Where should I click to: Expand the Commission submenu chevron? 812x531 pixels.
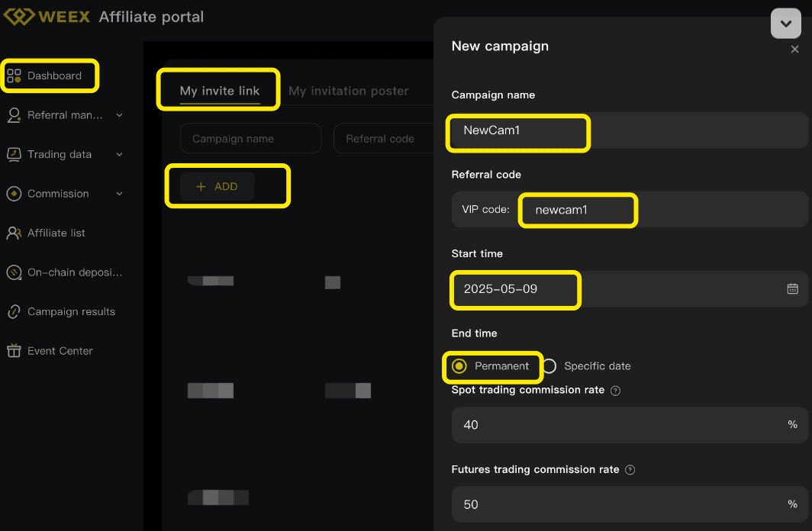119,194
